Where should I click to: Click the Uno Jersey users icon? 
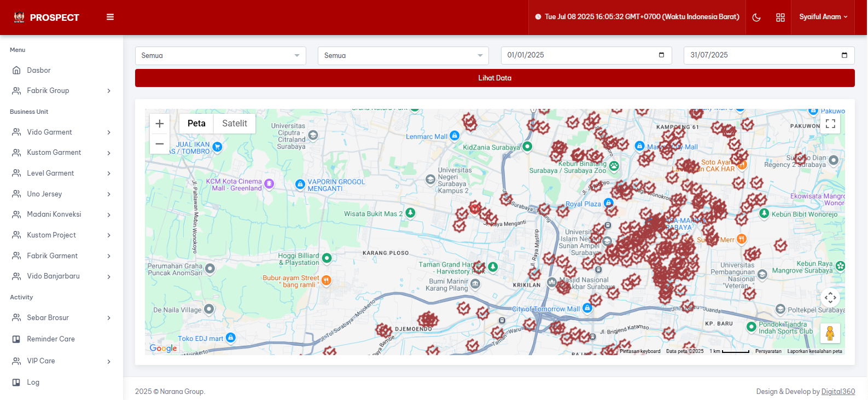(16, 194)
